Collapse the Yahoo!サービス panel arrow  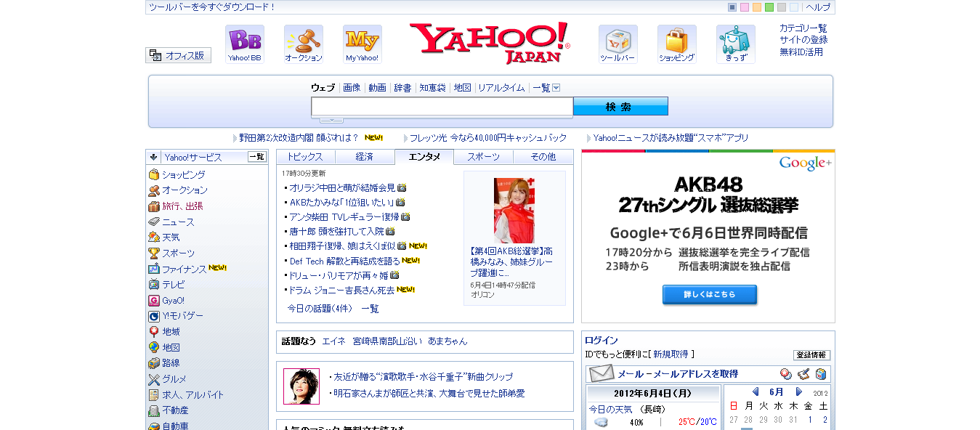tap(154, 157)
